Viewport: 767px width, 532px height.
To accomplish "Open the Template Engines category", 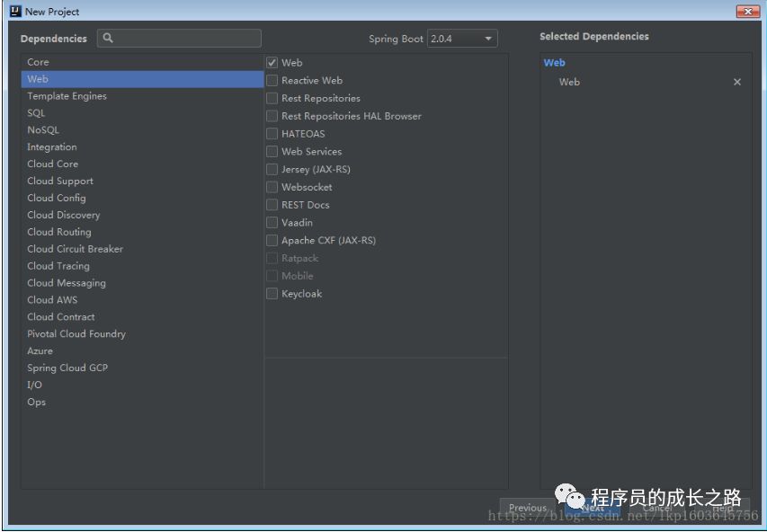I will pyautogui.click(x=142, y=96).
